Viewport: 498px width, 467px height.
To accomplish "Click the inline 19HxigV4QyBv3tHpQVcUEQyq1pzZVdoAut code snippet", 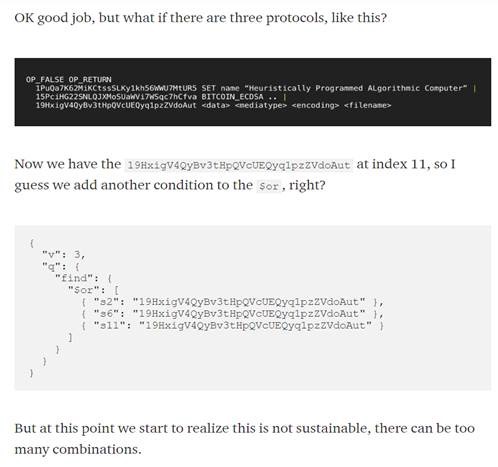I will [238, 165].
